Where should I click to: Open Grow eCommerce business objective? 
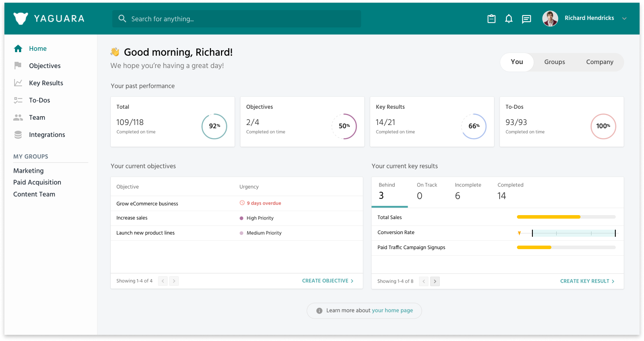pyautogui.click(x=147, y=204)
